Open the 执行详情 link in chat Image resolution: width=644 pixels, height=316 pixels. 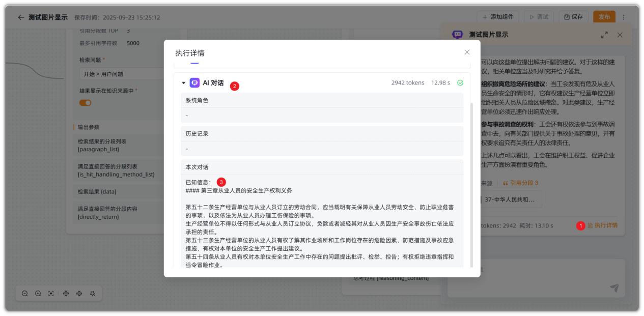coord(603,225)
